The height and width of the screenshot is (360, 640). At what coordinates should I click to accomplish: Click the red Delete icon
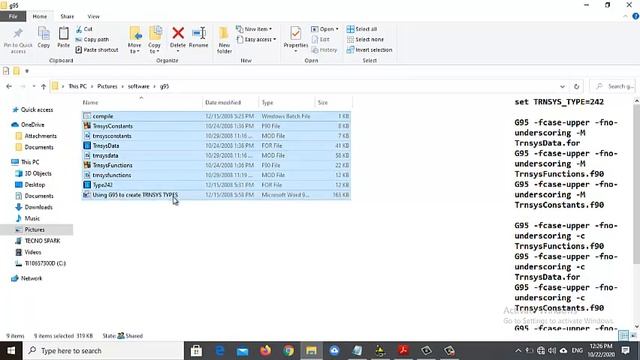click(178, 33)
